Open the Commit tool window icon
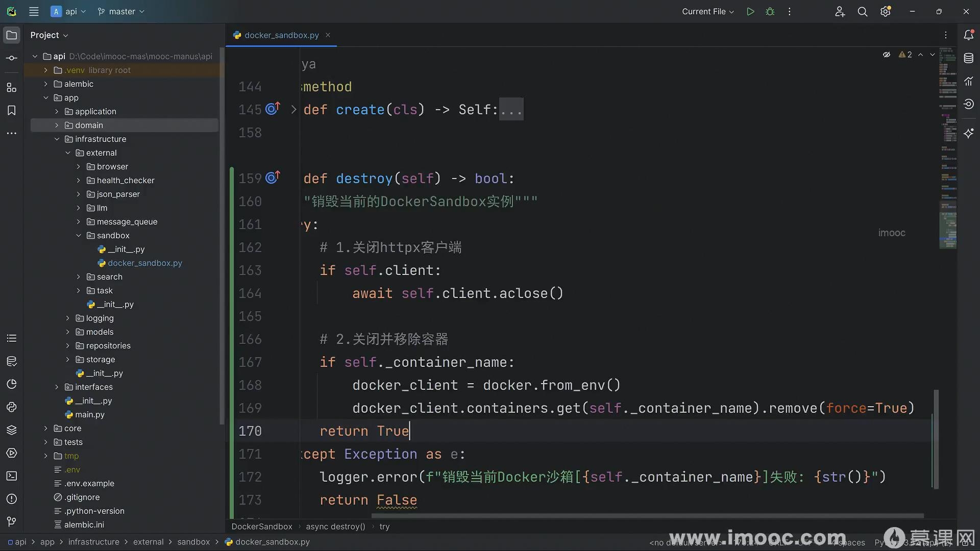The height and width of the screenshot is (551, 980). (11, 58)
